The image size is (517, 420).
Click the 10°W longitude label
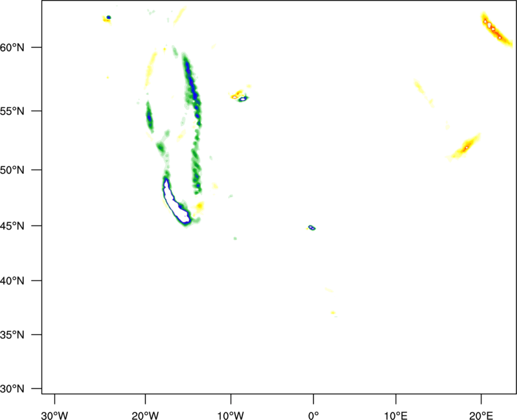(x=231, y=415)
